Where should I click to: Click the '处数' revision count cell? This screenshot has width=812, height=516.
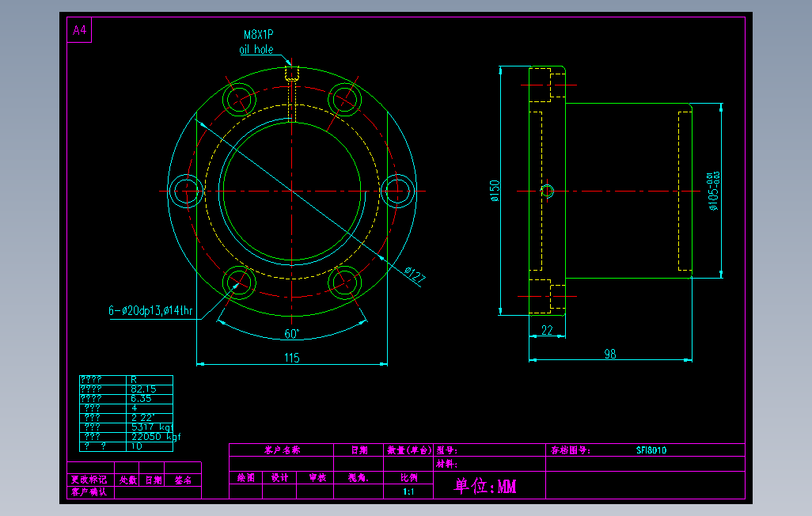pos(128,480)
